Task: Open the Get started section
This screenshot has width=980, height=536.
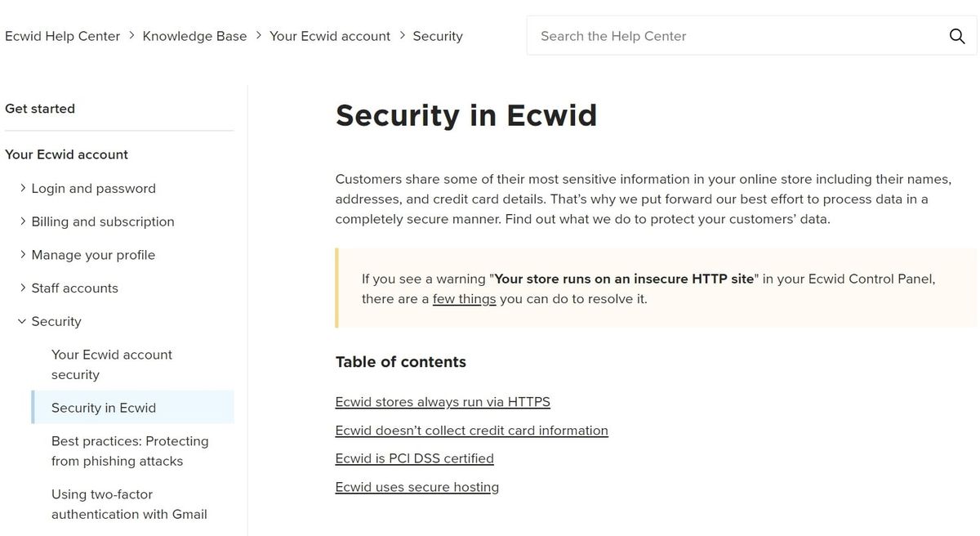Action: (x=40, y=108)
